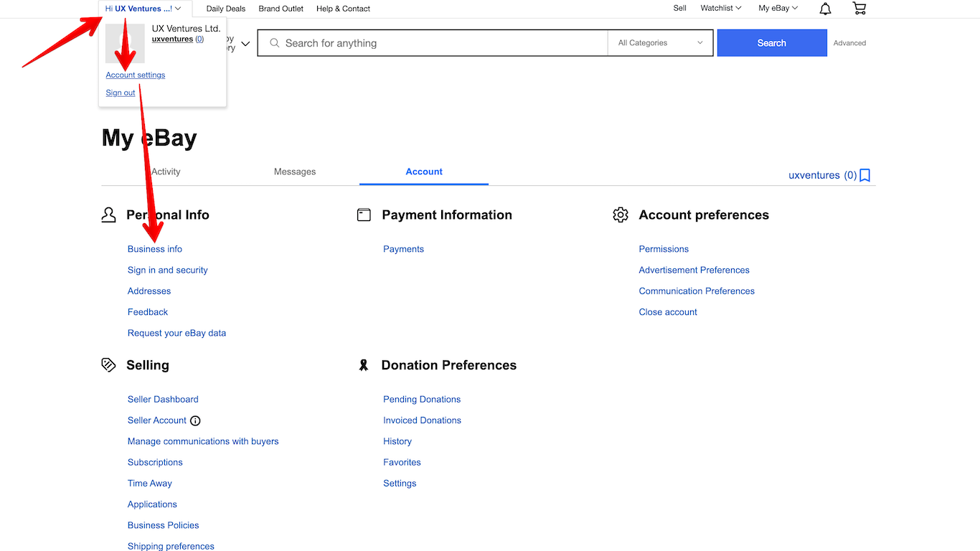This screenshot has height=551, width=980.
Task: Open Account settings in the dropdown
Action: pyautogui.click(x=136, y=75)
